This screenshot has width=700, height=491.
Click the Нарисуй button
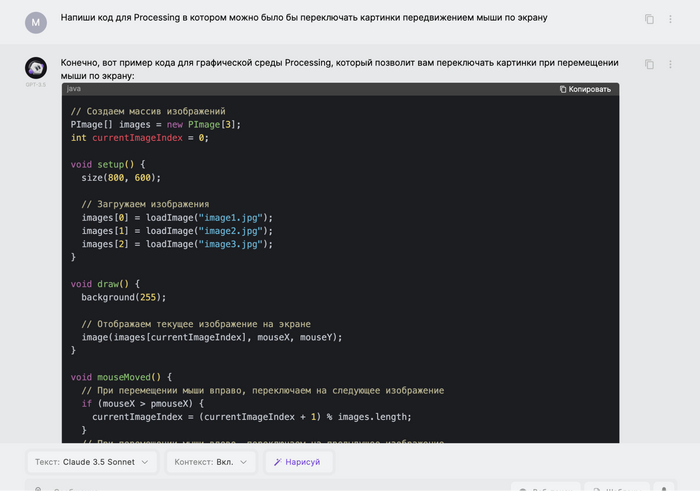tap(298, 462)
